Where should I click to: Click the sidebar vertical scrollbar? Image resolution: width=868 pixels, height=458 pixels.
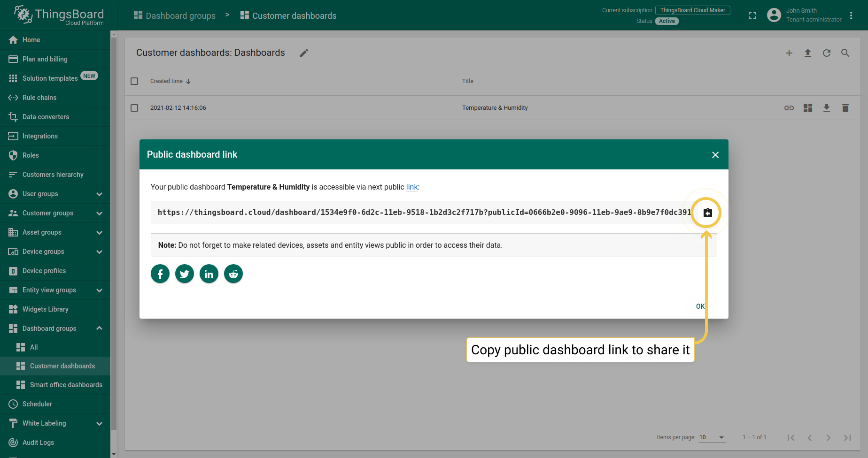(114, 233)
